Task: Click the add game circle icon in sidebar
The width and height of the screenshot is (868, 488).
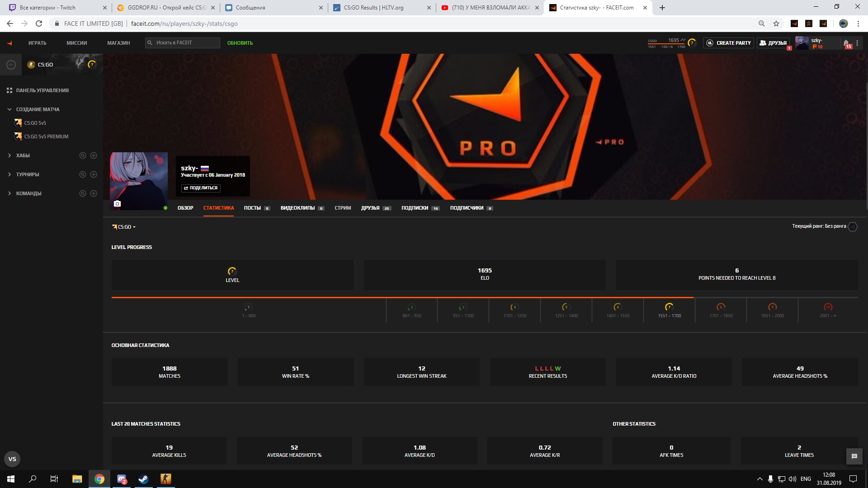Action: coord(11,65)
